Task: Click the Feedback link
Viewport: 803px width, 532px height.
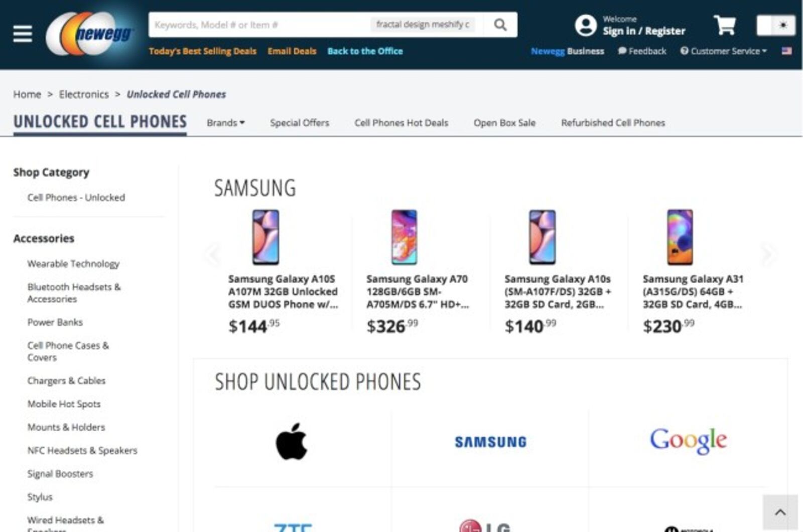Action: coord(642,51)
